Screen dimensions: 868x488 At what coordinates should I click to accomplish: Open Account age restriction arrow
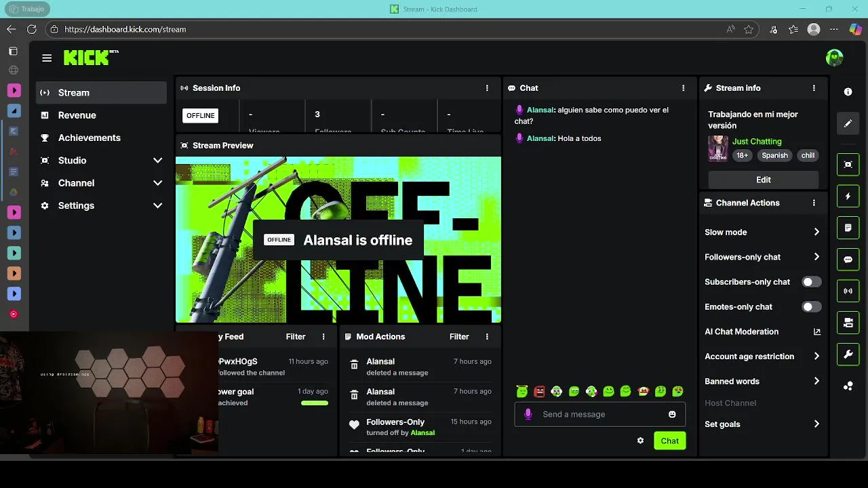click(816, 357)
